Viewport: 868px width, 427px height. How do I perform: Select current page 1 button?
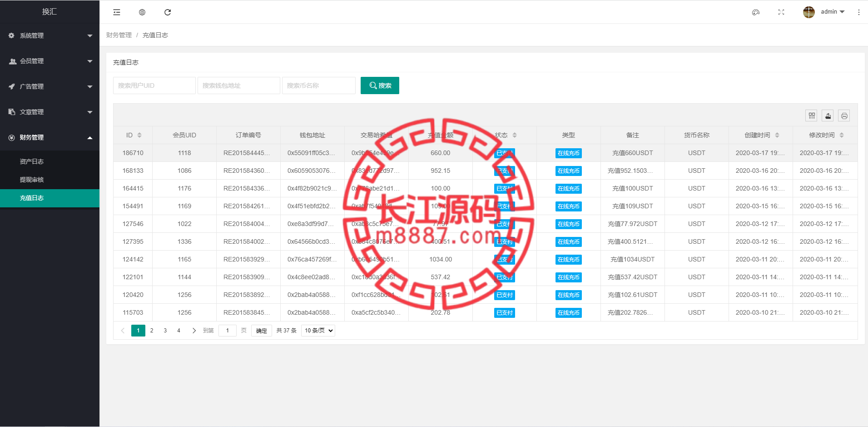pos(138,331)
